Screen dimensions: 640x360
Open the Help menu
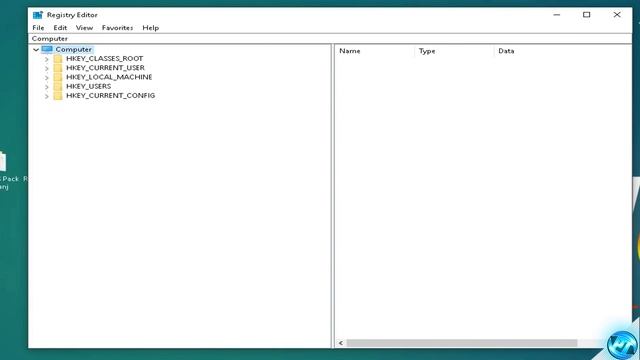click(151, 28)
